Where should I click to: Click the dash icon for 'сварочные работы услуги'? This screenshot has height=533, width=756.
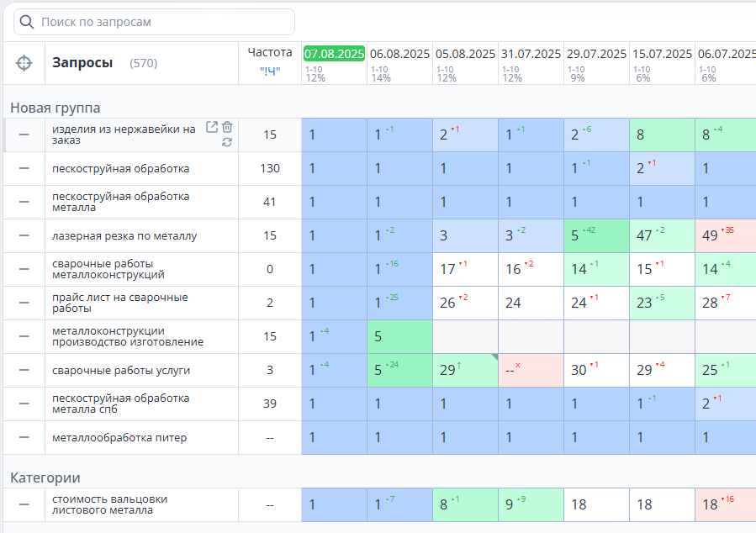[x=24, y=370]
